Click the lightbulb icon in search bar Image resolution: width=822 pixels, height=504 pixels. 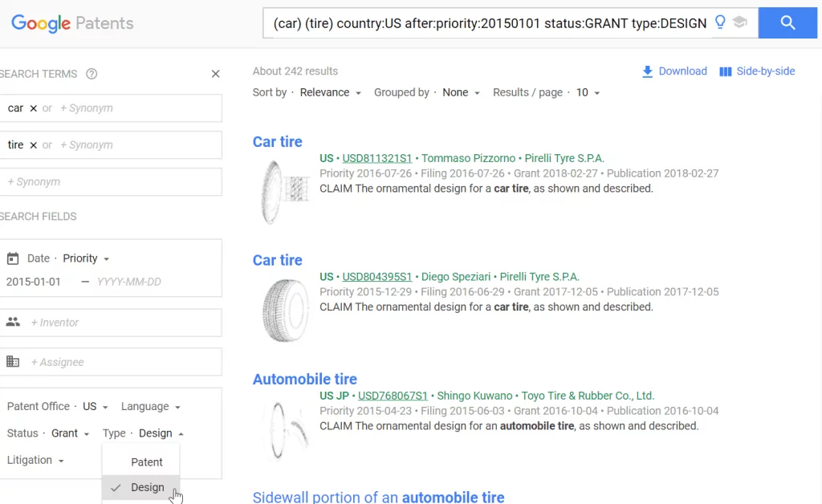720,22
